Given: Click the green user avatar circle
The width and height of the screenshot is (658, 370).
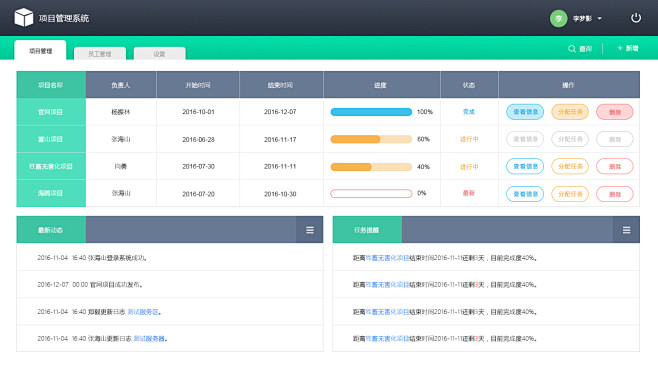Looking at the screenshot, I should point(559,18).
